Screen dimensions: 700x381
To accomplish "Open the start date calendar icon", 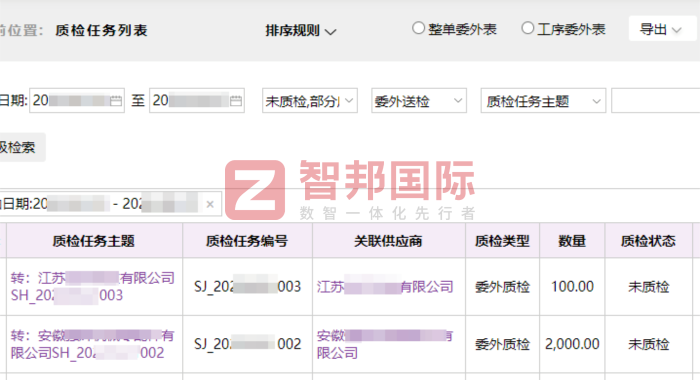I will click(116, 101).
